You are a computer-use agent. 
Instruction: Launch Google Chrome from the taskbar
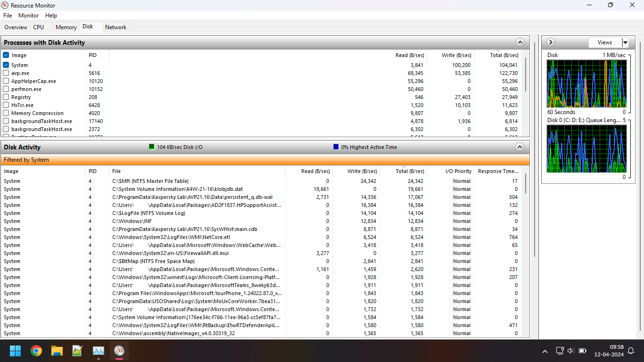(36, 351)
